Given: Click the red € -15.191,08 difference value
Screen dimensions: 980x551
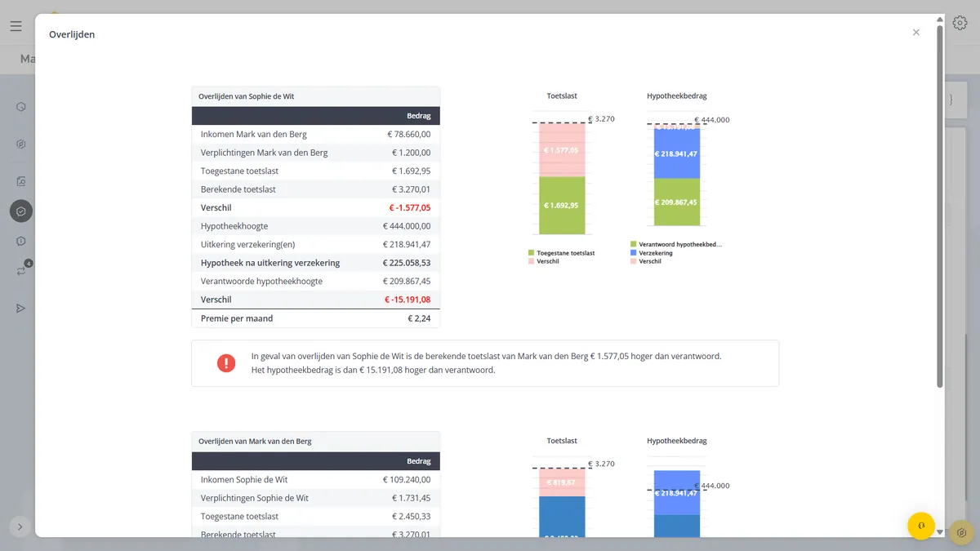Looking at the screenshot, I should [408, 300].
